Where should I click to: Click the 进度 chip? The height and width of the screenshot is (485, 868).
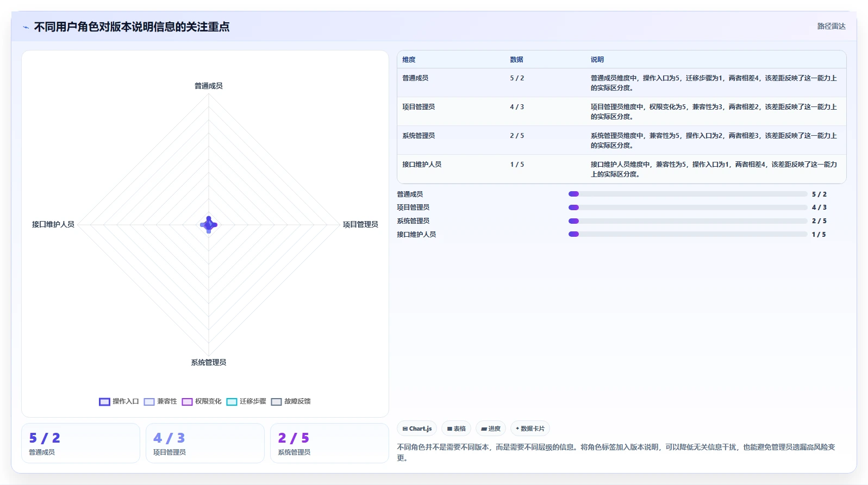(491, 429)
